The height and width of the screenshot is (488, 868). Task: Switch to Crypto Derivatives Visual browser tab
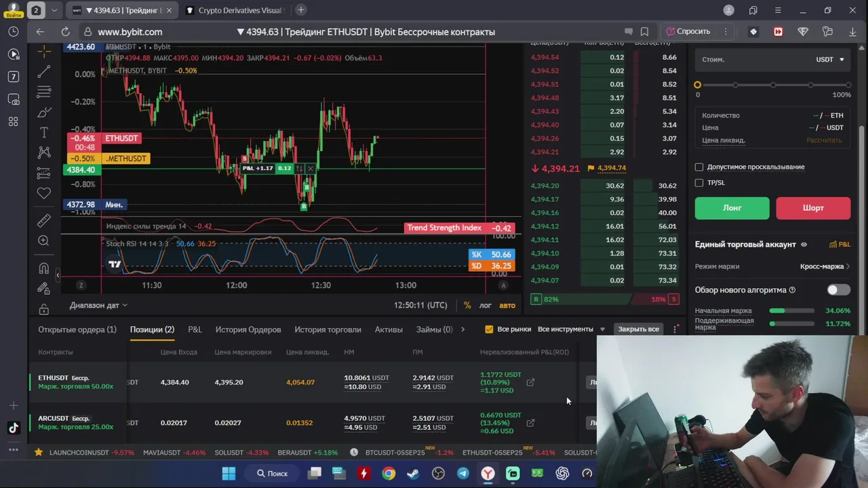[x=234, y=10]
